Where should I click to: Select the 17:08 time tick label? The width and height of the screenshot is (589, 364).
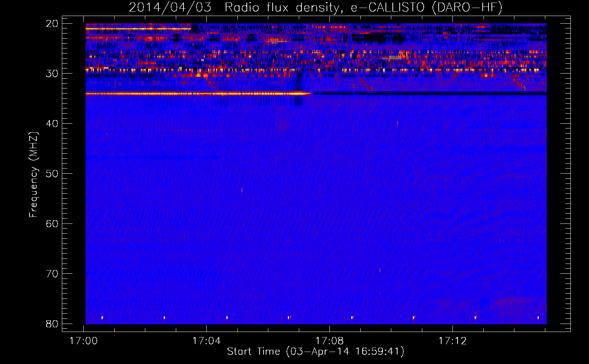pos(329,341)
